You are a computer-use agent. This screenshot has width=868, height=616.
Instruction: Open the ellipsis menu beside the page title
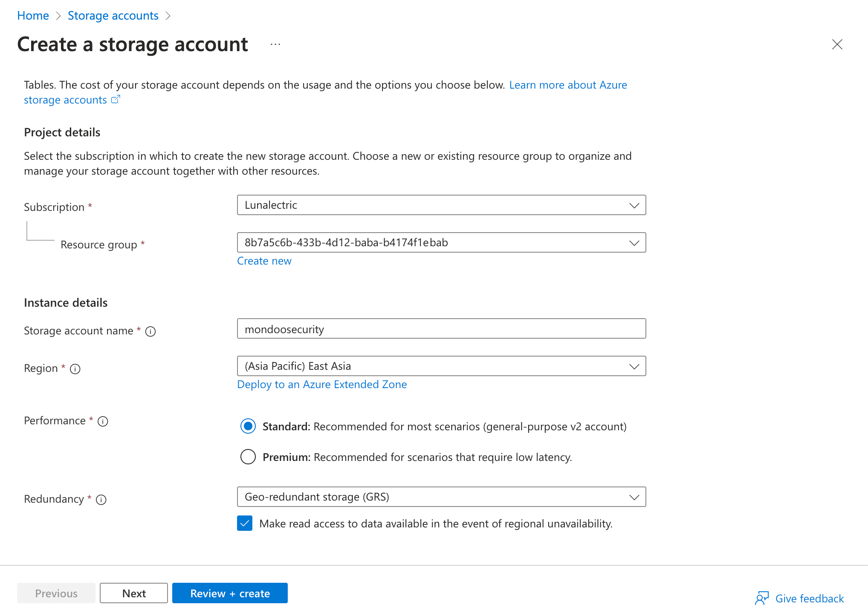(x=275, y=44)
